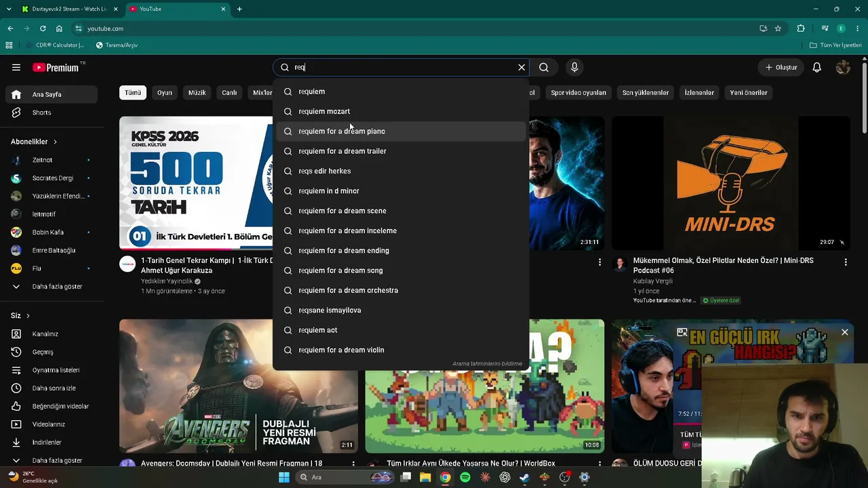This screenshot has height=488, width=868.
Task: Close the mini player with X
Action: (845, 332)
